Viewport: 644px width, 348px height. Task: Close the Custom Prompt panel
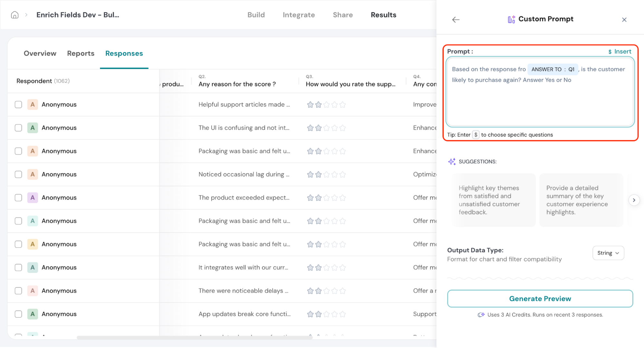tap(624, 20)
